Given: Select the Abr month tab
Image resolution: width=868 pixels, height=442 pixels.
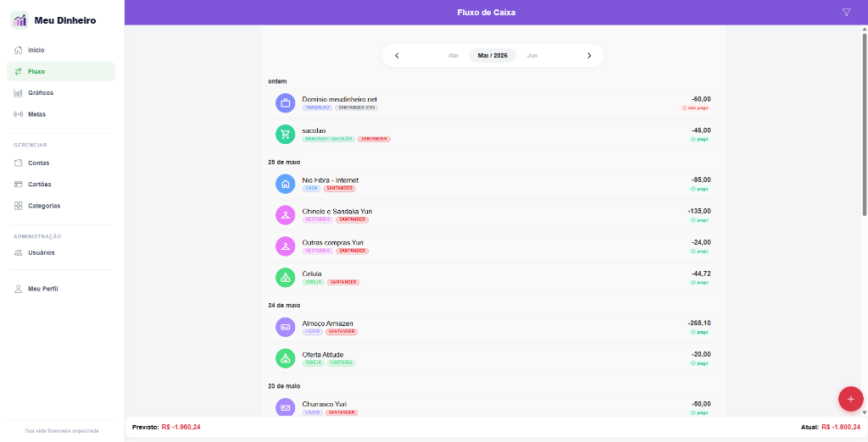Looking at the screenshot, I should pos(453,55).
